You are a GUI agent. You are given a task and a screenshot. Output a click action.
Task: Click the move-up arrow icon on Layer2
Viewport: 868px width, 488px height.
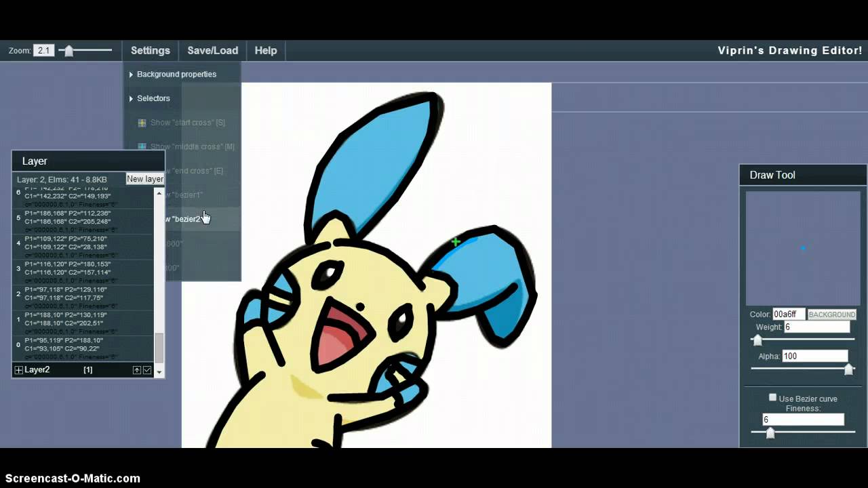coord(136,370)
